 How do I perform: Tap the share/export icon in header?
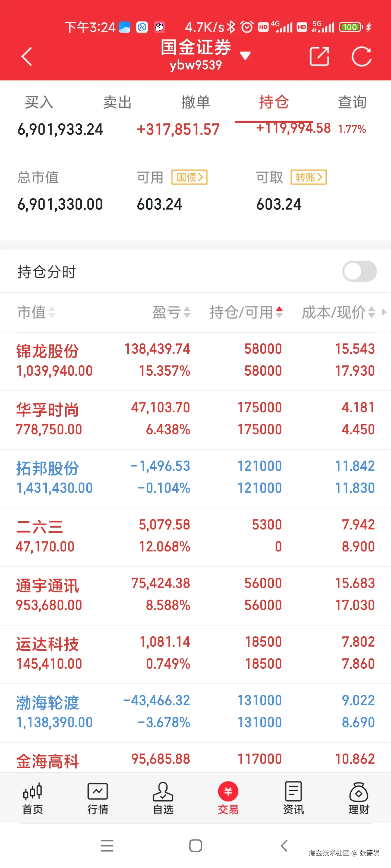[319, 56]
